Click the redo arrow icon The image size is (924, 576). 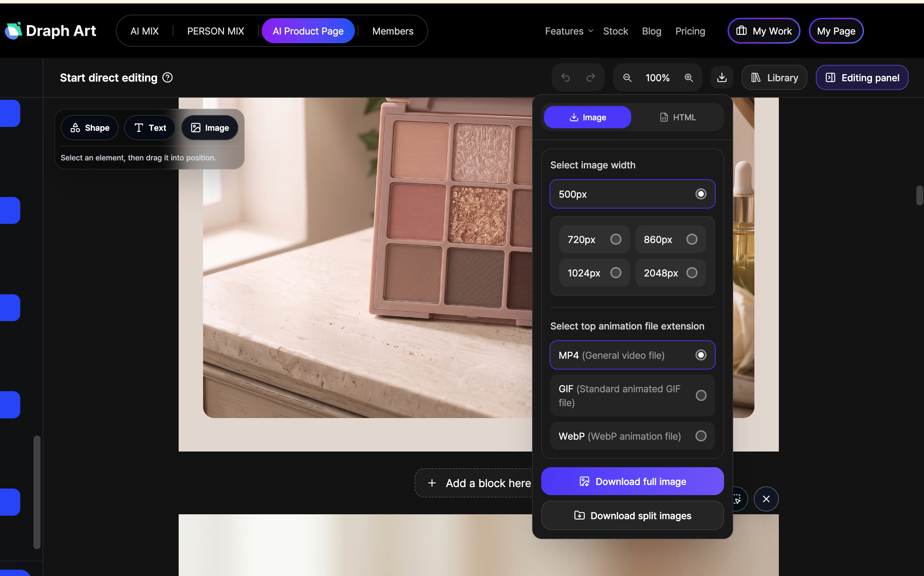point(590,78)
